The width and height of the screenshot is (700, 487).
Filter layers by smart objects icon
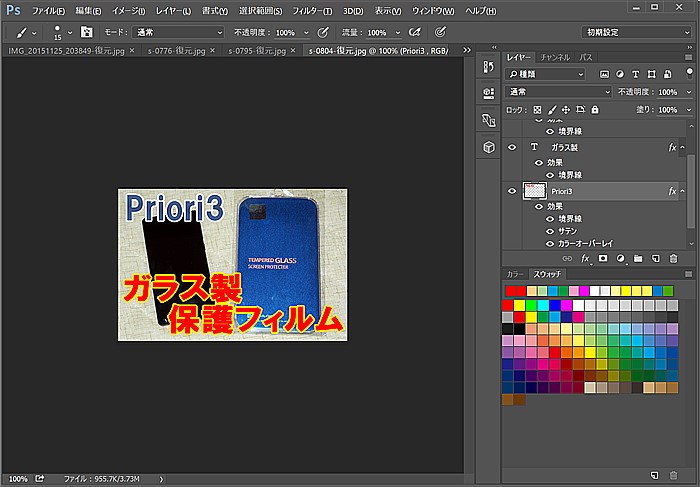tap(667, 74)
